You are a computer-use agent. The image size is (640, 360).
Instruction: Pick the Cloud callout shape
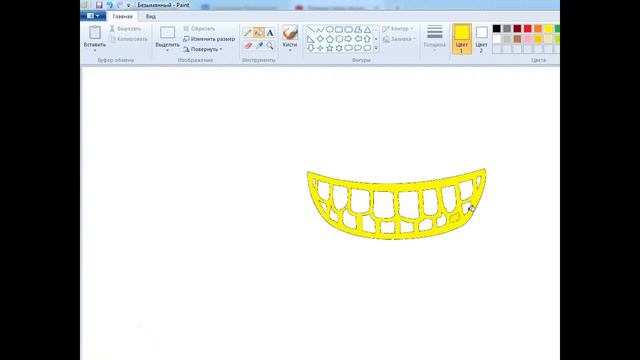tap(367, 48)
